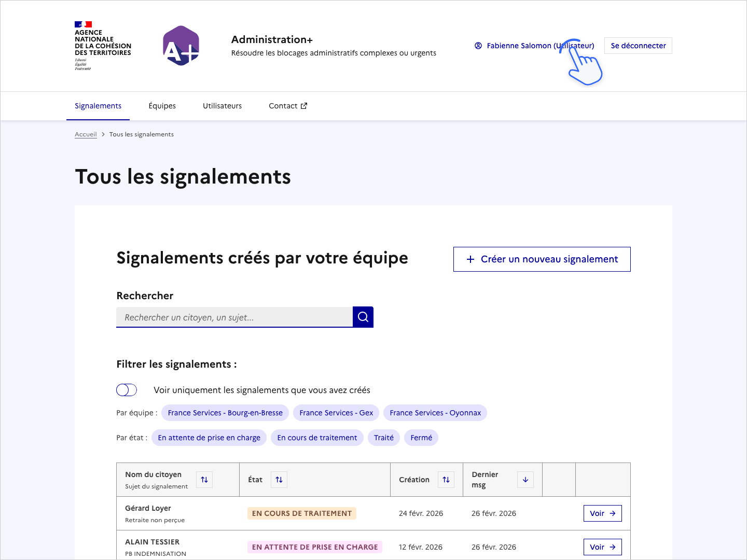Click the A+ hexagon logo
The width and height of the screenshot is (747, 560).
181,46
